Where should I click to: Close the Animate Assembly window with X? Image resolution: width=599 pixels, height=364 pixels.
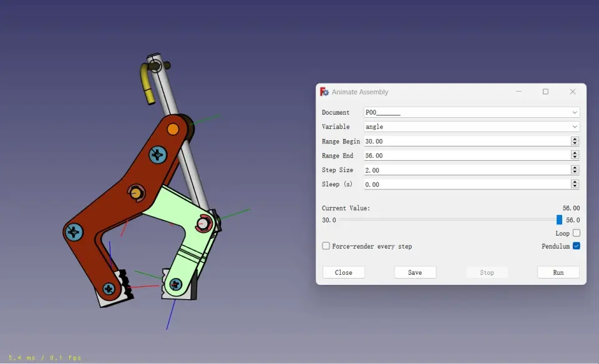(x=572, y=92)
